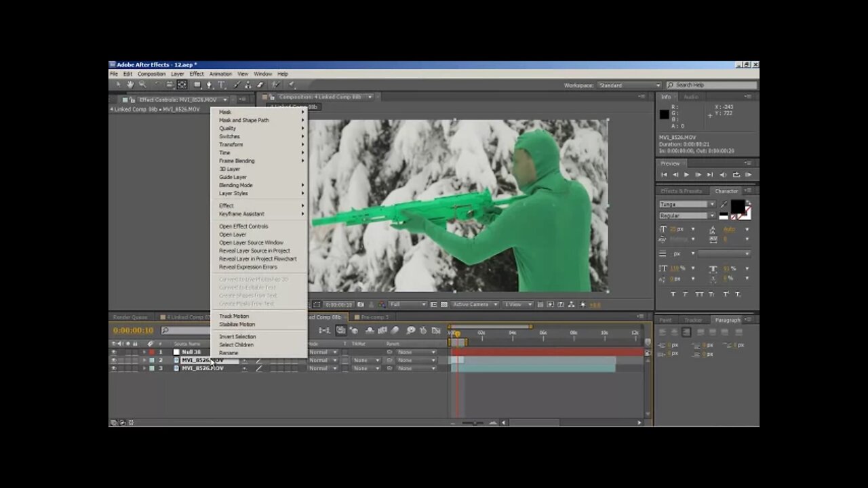Jump to last frame in Preview
Viewport: 868px width, 488px height.
tap(710, 174)
